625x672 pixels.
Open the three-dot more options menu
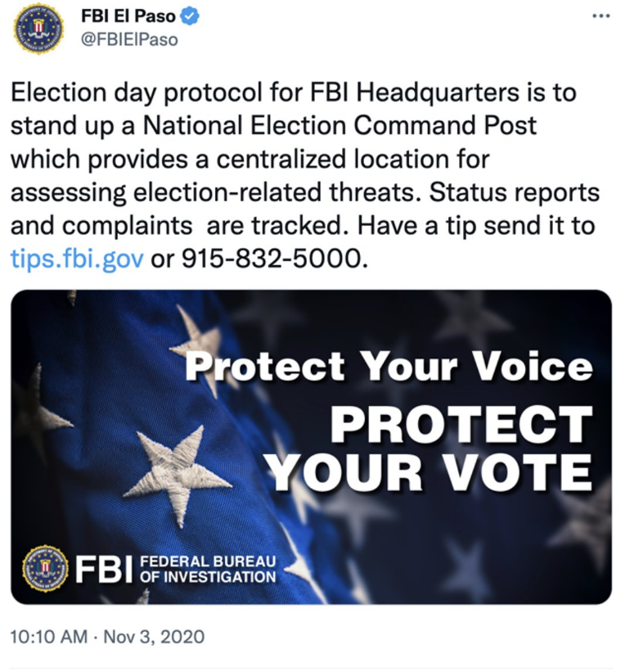[x=600, y=16]
